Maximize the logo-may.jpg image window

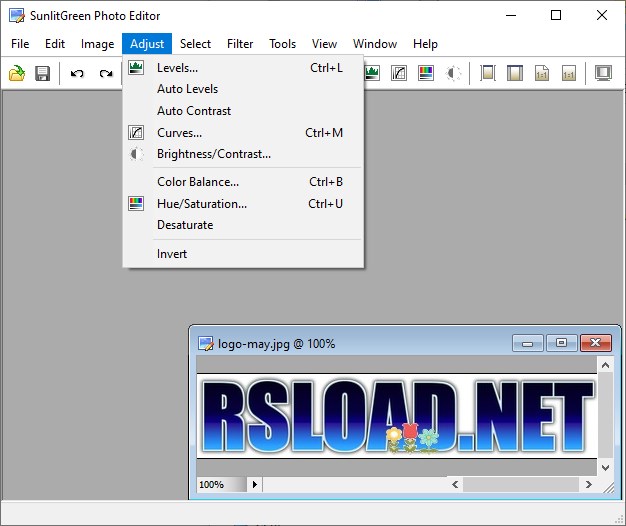point(561,343)
